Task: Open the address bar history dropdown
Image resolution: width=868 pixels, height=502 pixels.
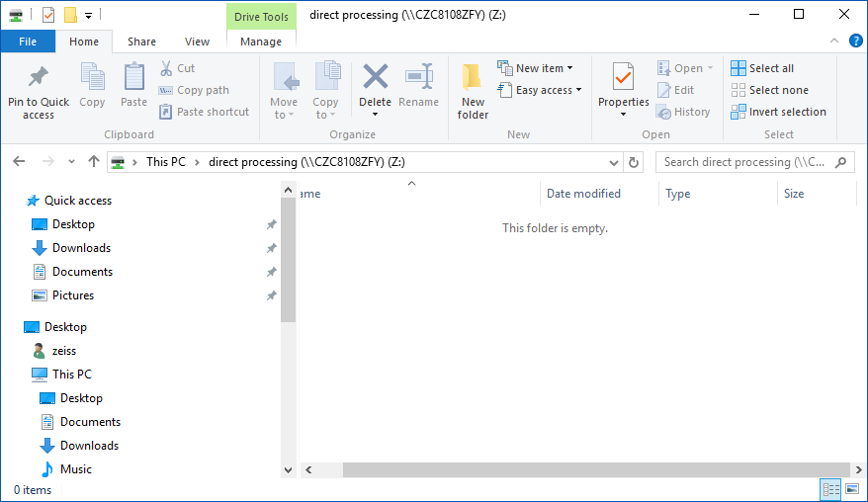Action: (613, 162)
